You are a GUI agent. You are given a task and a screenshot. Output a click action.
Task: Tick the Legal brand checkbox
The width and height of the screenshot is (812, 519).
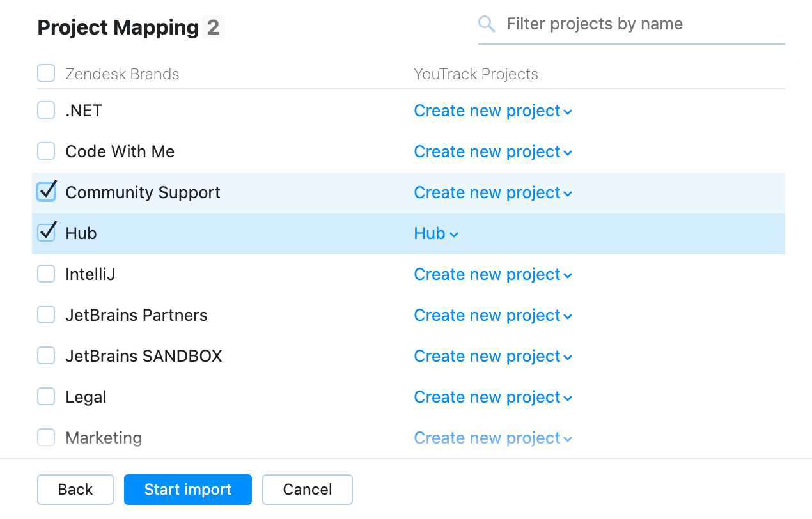click(46, 397)
